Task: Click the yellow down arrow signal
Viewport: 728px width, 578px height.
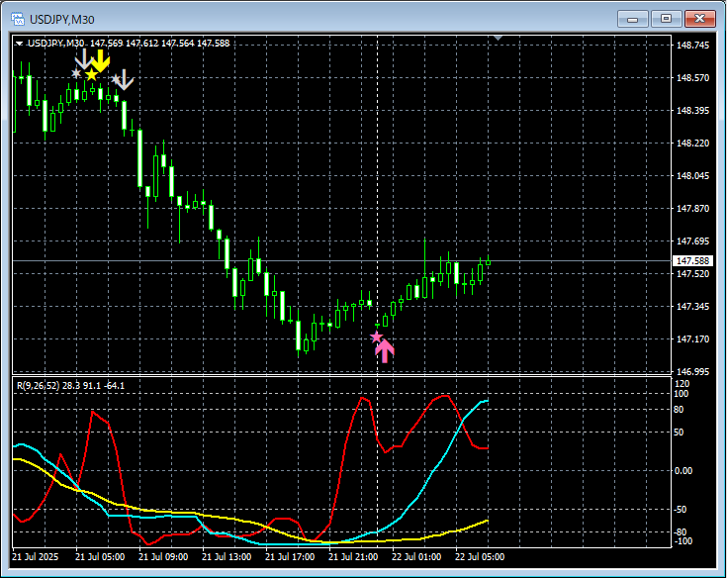Action: point(100,60)
